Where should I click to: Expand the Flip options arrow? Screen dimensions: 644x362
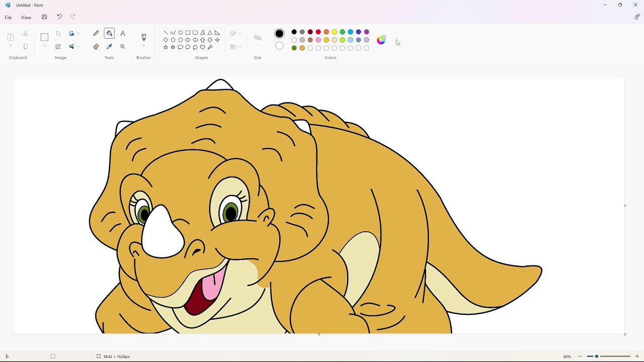(78, 47)
